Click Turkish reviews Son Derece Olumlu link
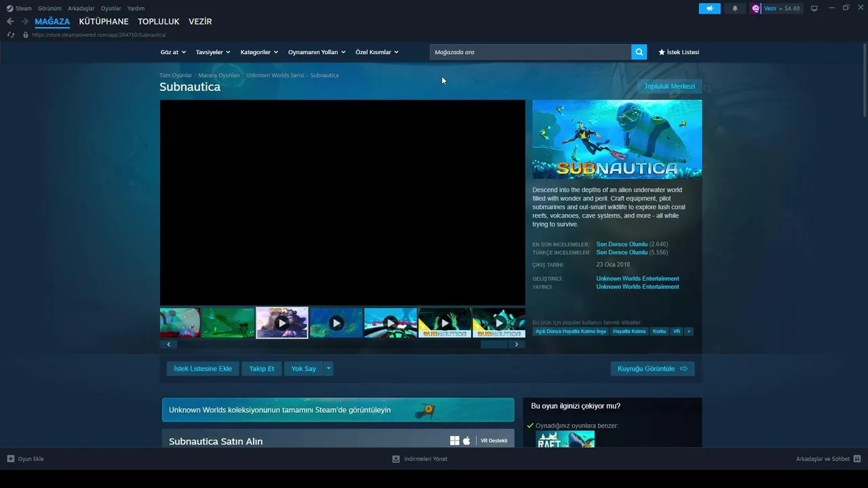 pos(622,252)
